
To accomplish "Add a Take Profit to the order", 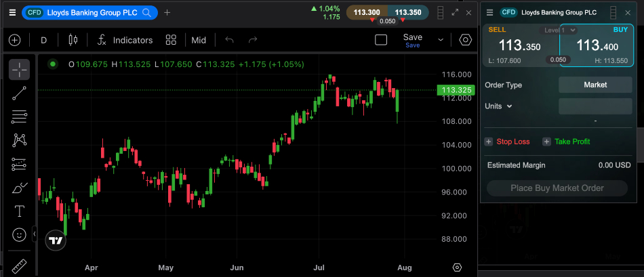I will [x=566, y=142].
